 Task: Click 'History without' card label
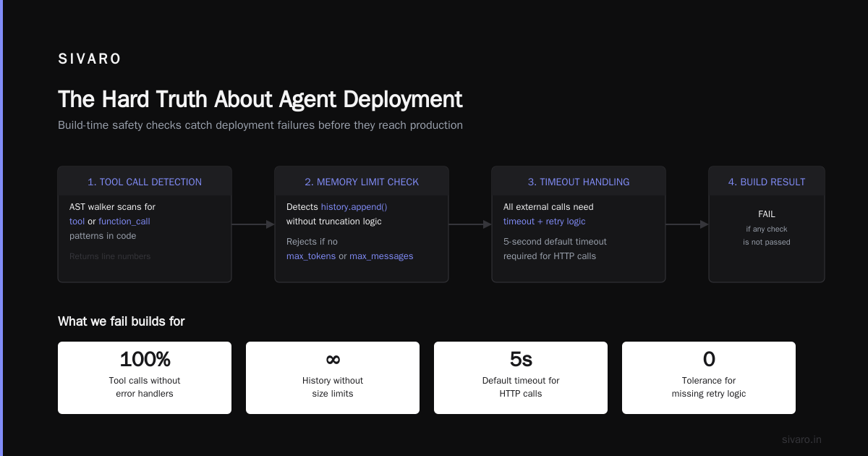(x=333, y=381)
